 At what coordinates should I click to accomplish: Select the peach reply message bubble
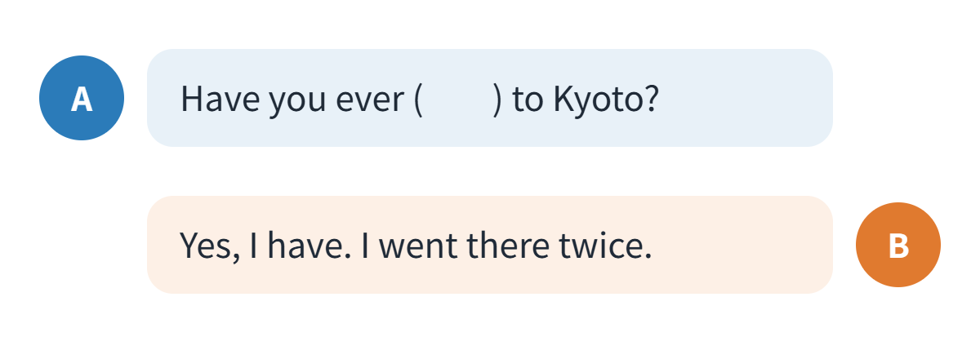(490, 245)
